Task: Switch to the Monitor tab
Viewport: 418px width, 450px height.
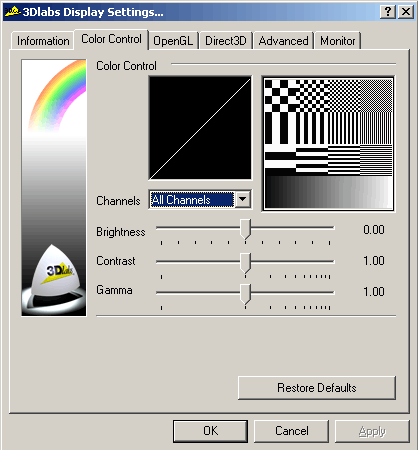Action: click(x=338, y=41)
